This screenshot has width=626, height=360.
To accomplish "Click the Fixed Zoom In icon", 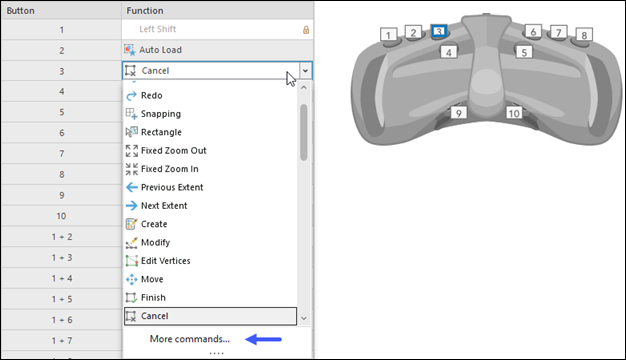I will coord(131,169).
